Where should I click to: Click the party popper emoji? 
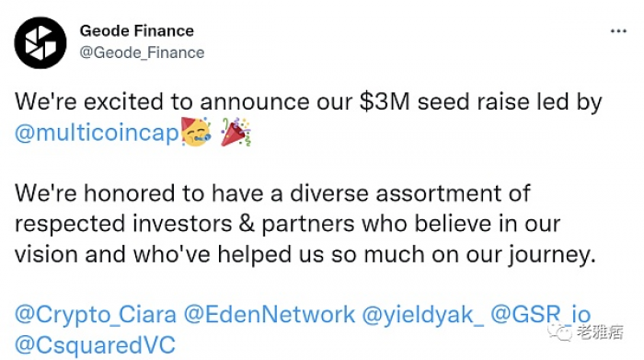click(236, 132)
